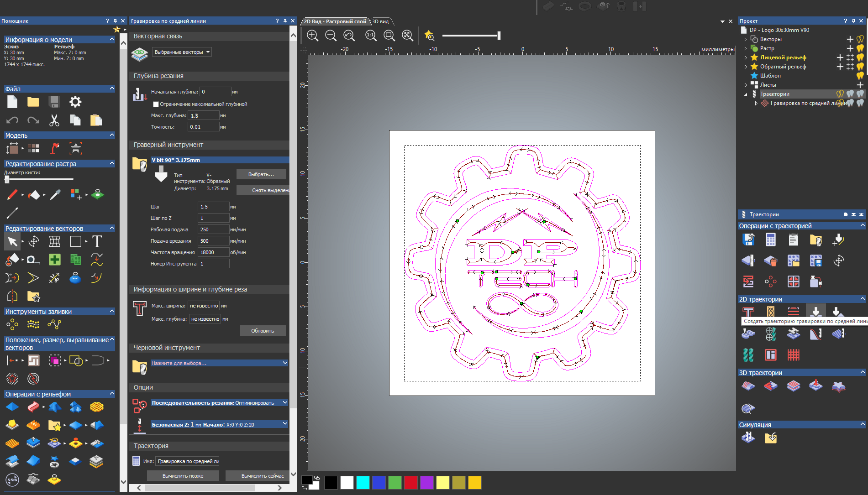Toggle visibility bulb for Лицевой рельеф
Screen dimensions: 868x495
coord(860,57)
